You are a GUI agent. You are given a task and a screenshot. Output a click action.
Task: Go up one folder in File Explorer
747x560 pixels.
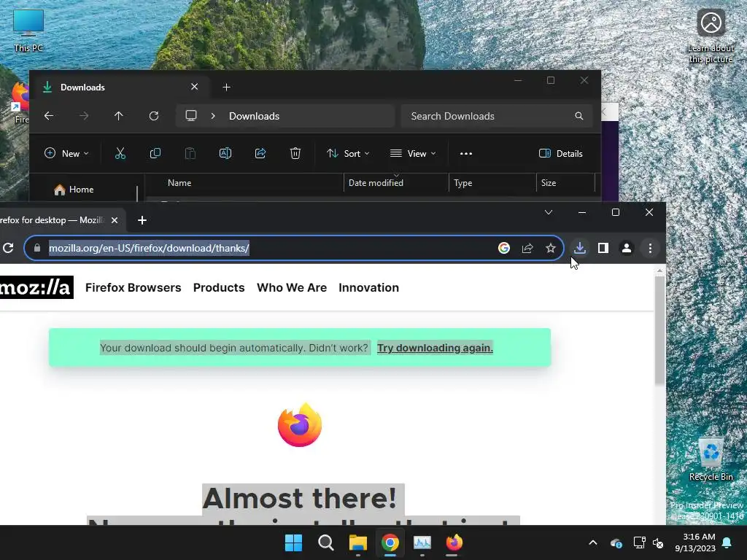[119, 116]
